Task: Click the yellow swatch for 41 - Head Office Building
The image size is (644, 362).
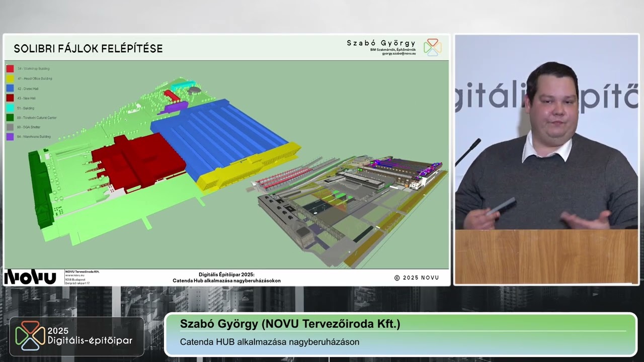Action: (10, 78)
